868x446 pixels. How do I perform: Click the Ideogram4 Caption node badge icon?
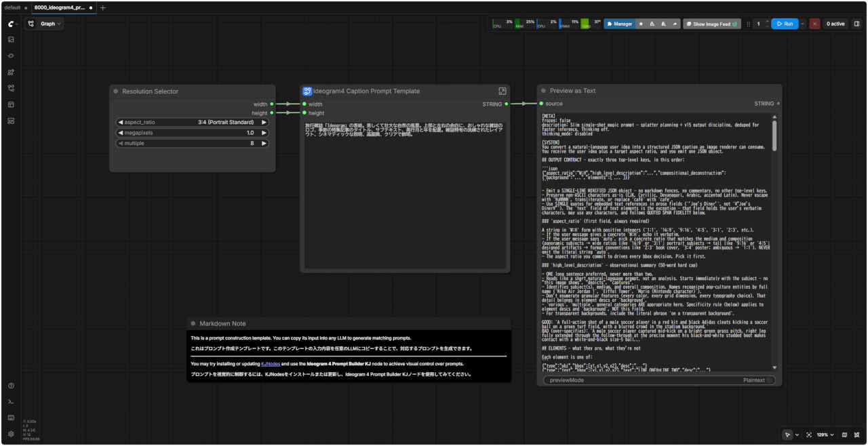[307, 91]
